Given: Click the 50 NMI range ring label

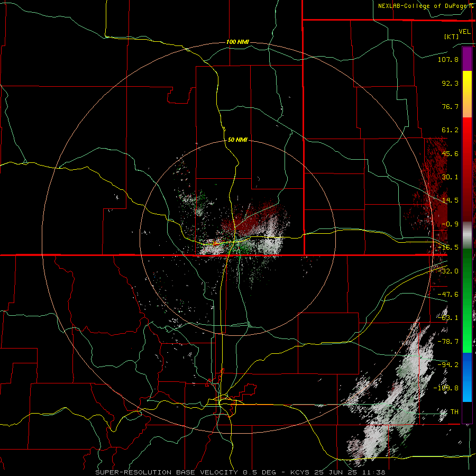Looking at the screenshot, I should click(237, 140).
